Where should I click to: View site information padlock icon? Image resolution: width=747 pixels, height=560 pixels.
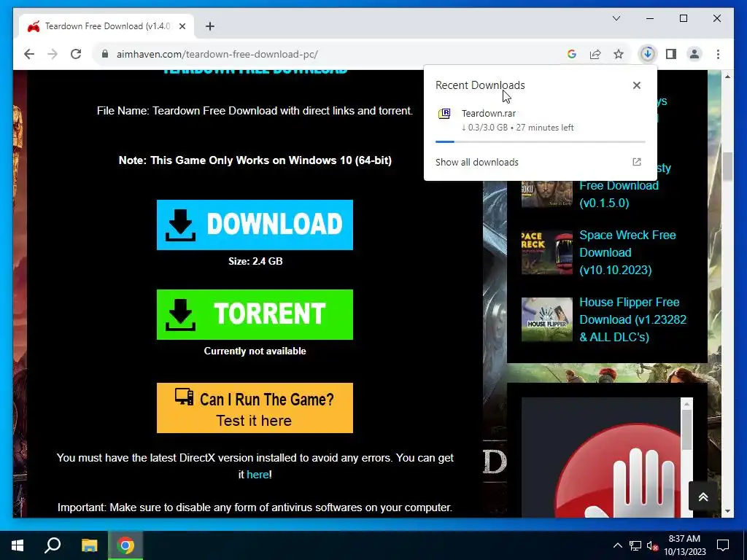105,54
